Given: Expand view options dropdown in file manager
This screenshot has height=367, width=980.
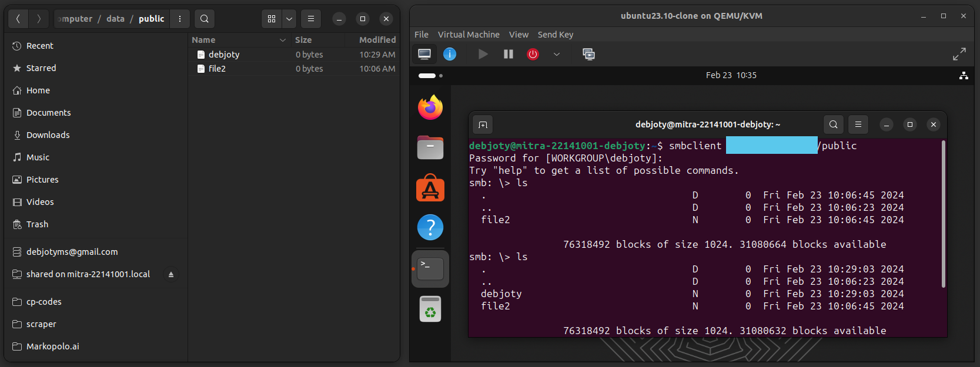Looking at the screenshot, I should 289,19.
